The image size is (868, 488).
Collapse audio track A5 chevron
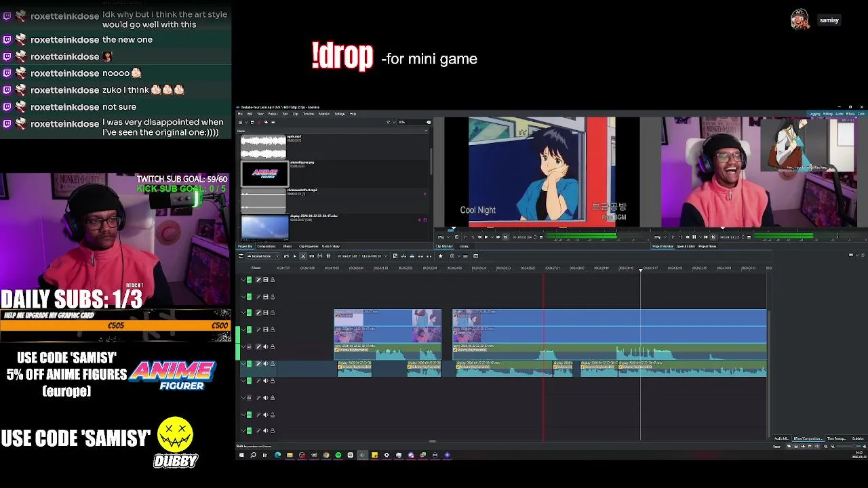(243, 414)
